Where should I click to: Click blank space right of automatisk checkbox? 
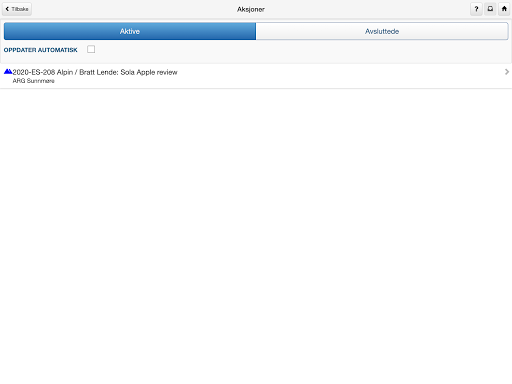(x=300, y=49)
